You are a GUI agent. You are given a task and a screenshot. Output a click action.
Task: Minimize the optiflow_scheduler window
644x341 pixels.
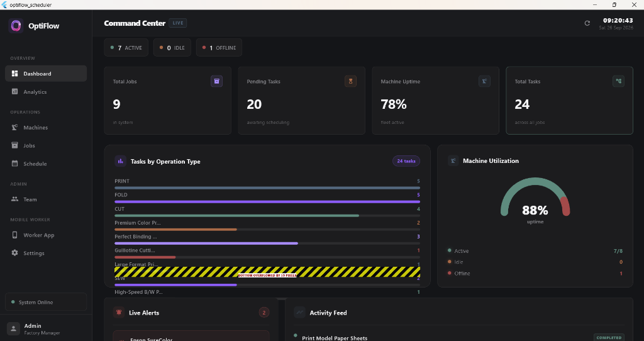pos(595,5)
